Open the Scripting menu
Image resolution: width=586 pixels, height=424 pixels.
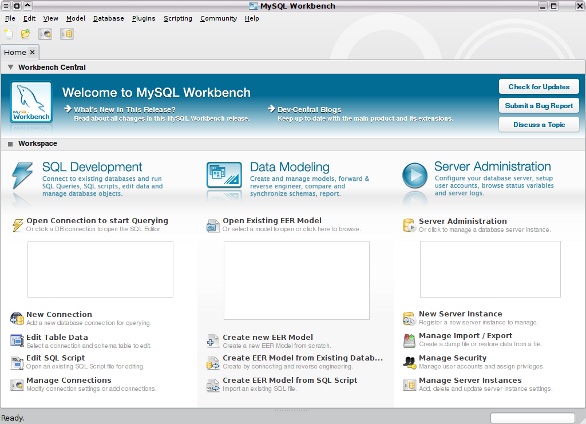178,18
